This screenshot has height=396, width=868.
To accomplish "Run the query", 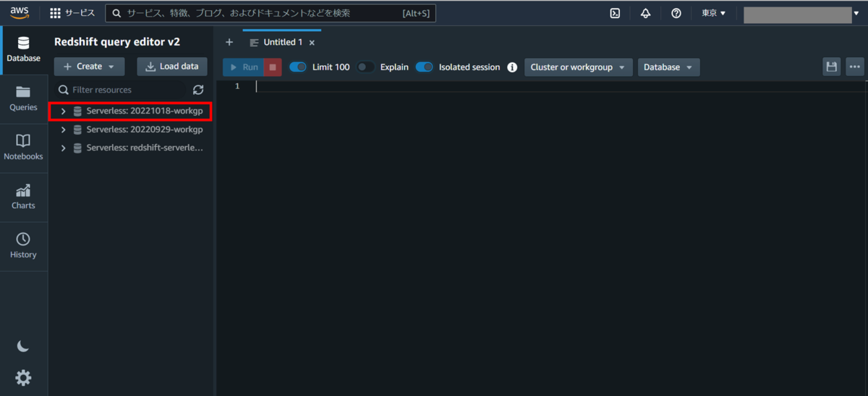I will tap(243, 67).
